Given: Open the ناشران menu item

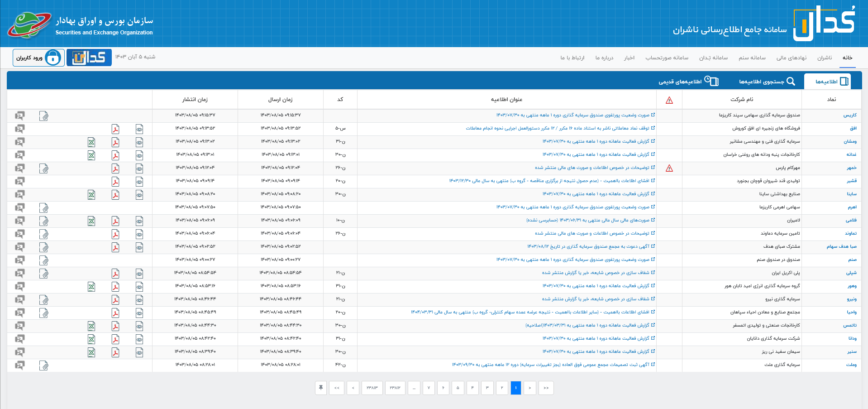Looking at the screenshot, I should 825,58.
